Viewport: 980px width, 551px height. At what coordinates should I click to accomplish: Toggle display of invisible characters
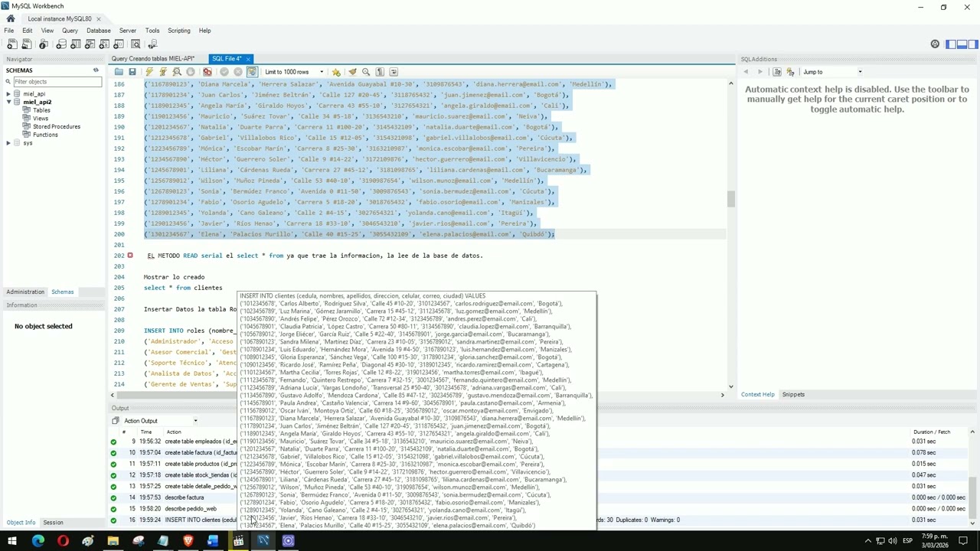click(x=380, y=72)
